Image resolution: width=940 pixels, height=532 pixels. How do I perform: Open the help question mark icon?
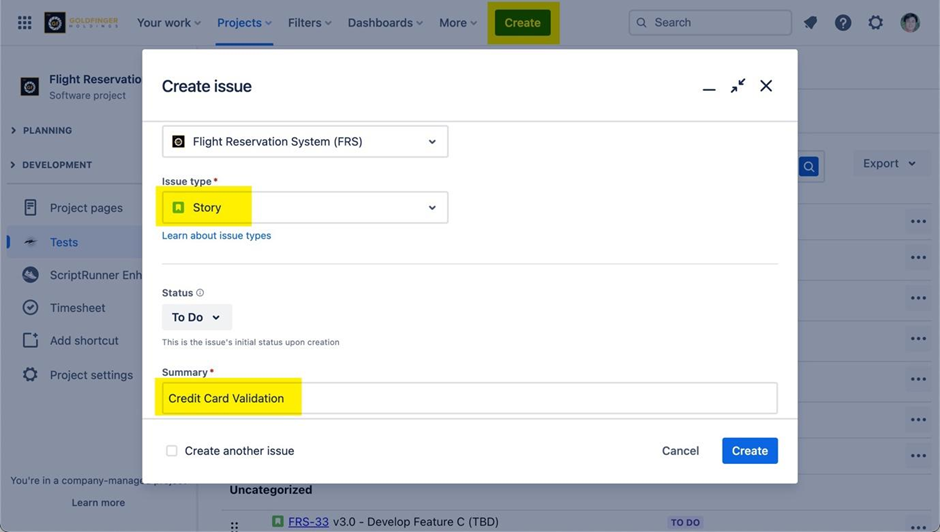point(843,23)
